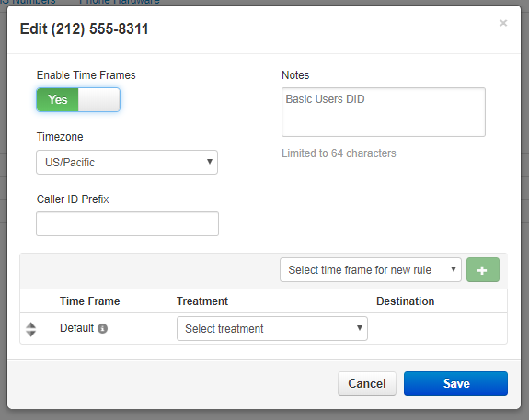This screenshot has width=529, height=420.
Task: Click the Timezone dropdown arrow
Action: pos(210,162)
